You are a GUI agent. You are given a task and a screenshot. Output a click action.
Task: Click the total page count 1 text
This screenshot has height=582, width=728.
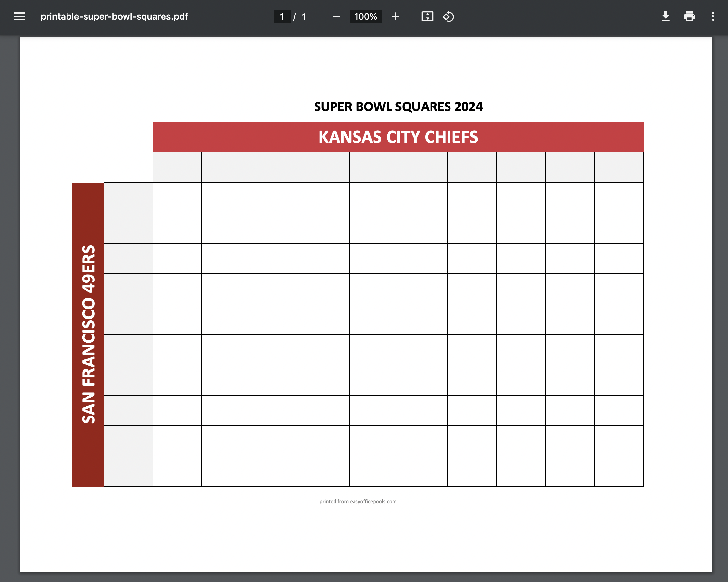[304, 17]
